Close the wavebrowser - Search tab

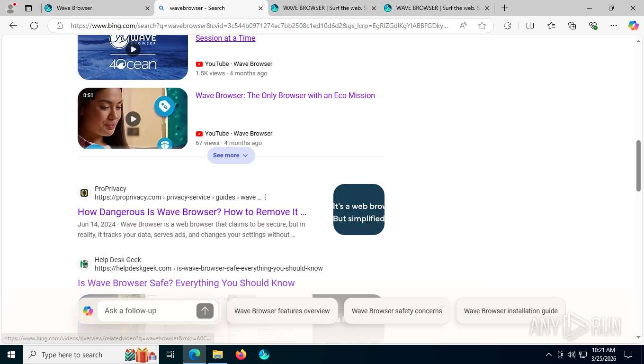point(260,8)
